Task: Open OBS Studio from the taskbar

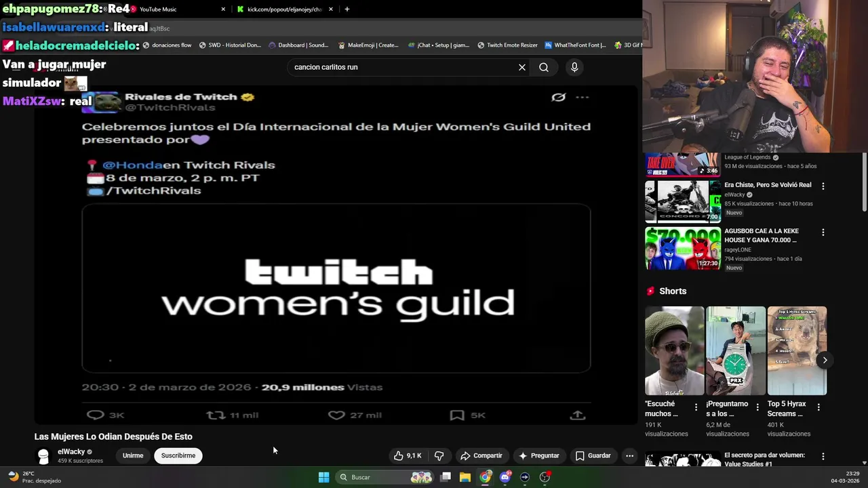Action: pyautogui.click(x=545, y=477)
